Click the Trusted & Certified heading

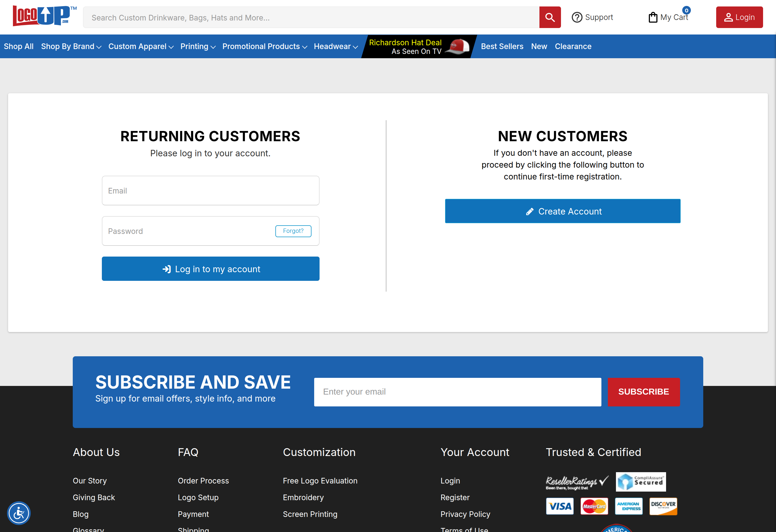(593, 452)
